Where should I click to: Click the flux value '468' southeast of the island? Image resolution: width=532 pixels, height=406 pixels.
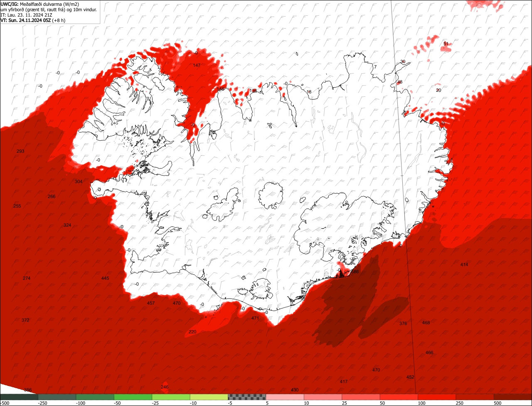[426, 323]
